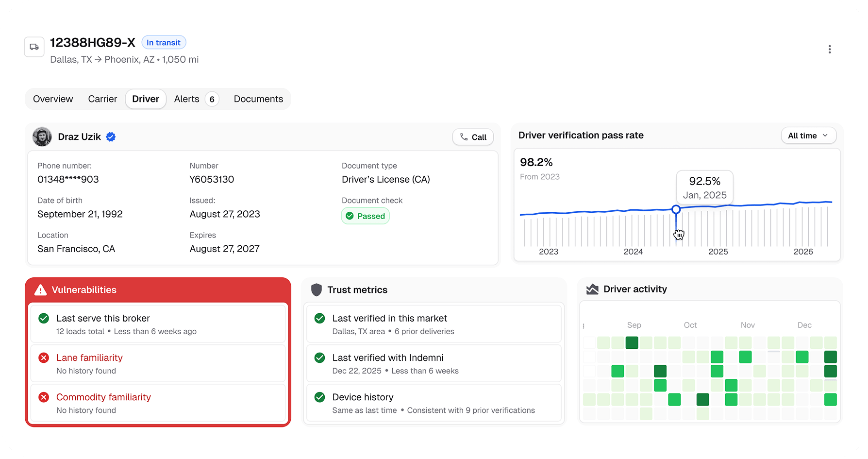Click the In transit status badge
This screenshot has width=868, height=459.
click(x=164, y=43)
